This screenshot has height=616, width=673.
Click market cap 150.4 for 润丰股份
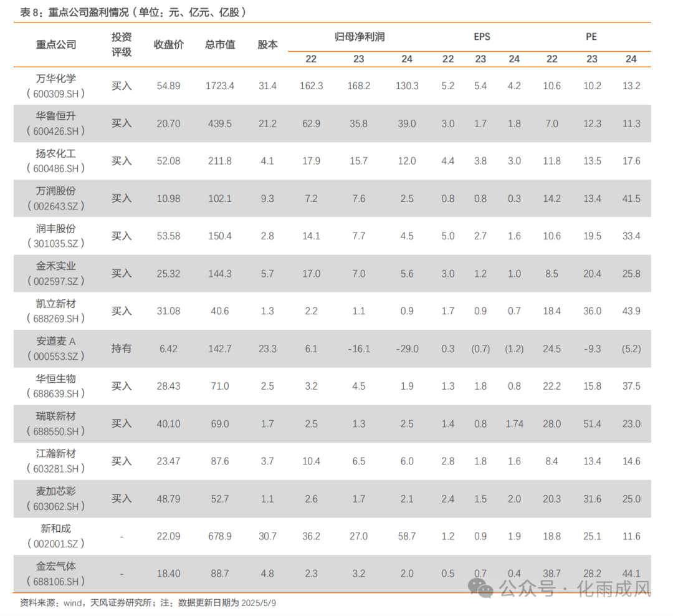click(220, 236)
